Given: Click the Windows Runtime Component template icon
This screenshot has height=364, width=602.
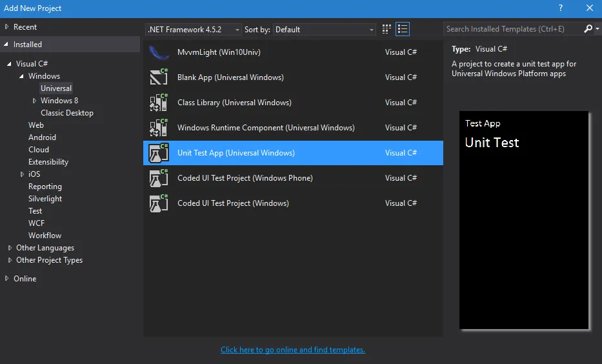Looking at the screenshot, I should coord(159,128).
